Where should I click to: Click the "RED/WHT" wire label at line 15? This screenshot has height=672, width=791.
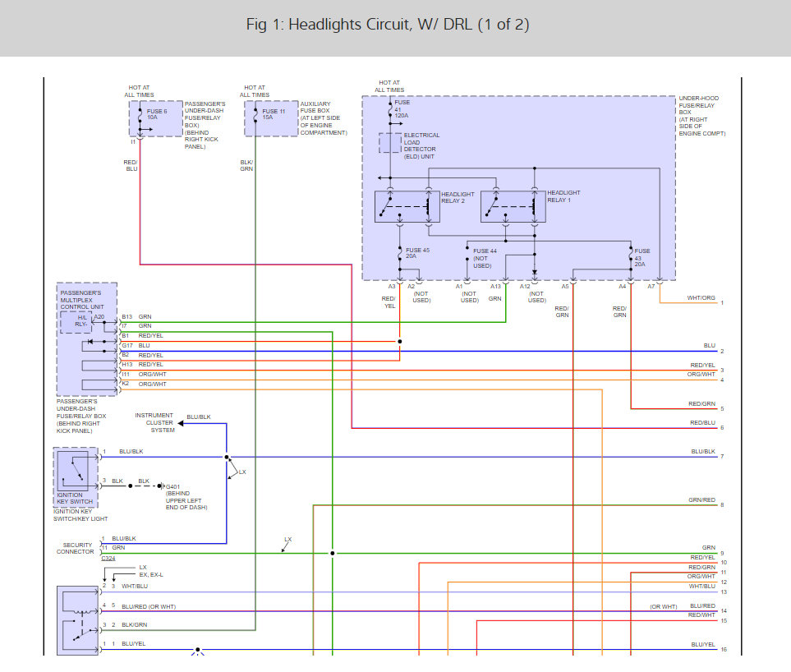click(x=701, y=615)
